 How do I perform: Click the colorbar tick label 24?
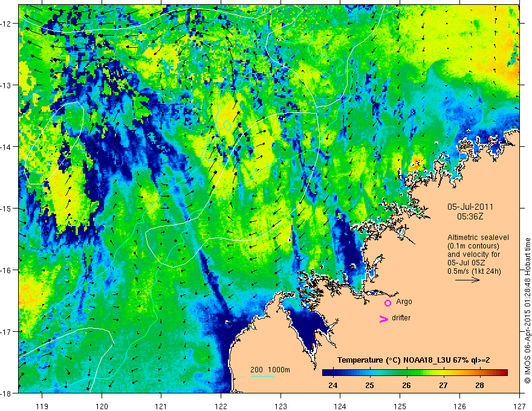[333, 385]
